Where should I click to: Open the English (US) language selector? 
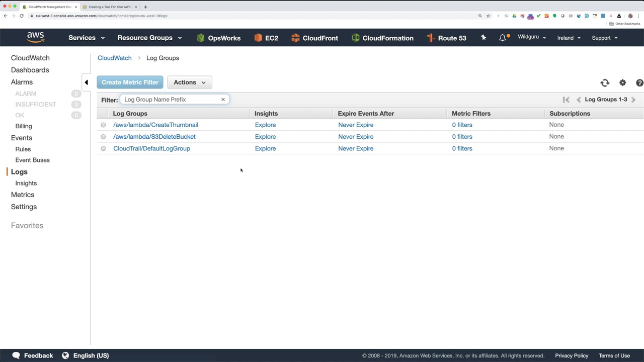tap(91, 355)
